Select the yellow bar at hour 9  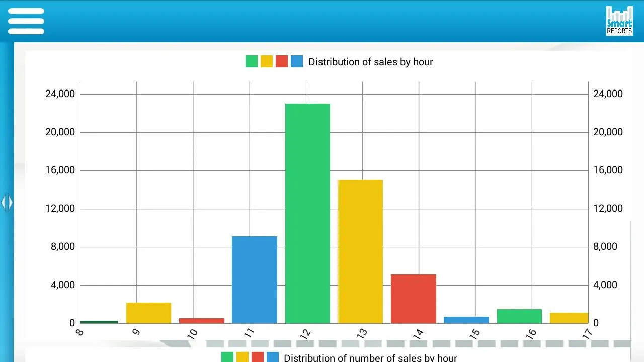(148, 313)
